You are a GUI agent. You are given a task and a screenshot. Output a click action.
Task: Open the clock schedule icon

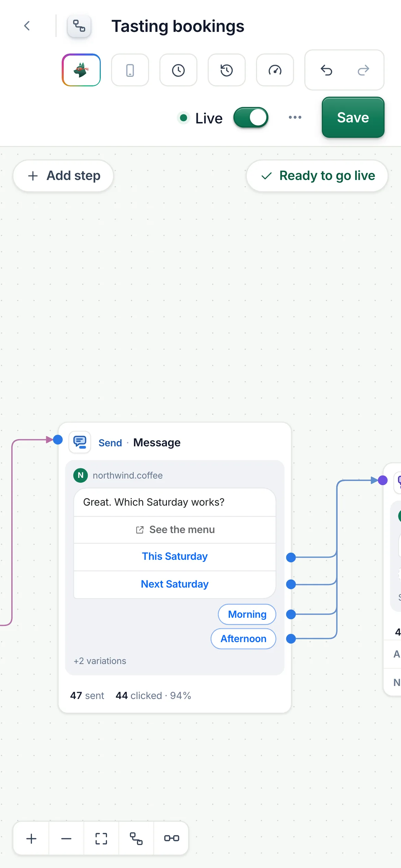[x=178, y=70]
